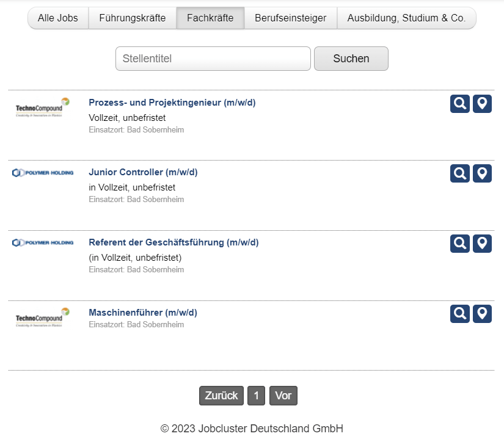Screen dimensions: 504x439
Task: Focus the Stellentitel search field
Action: pos(213,59)
